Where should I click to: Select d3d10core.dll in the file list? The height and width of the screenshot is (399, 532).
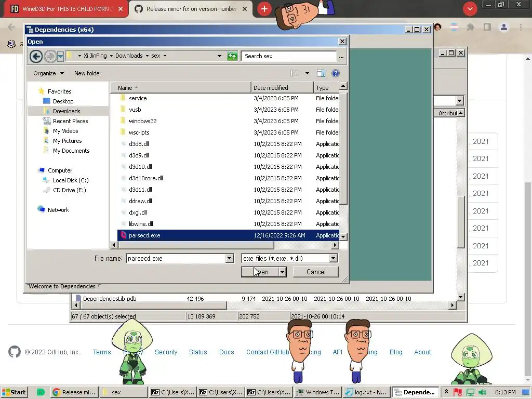point(146,178)
